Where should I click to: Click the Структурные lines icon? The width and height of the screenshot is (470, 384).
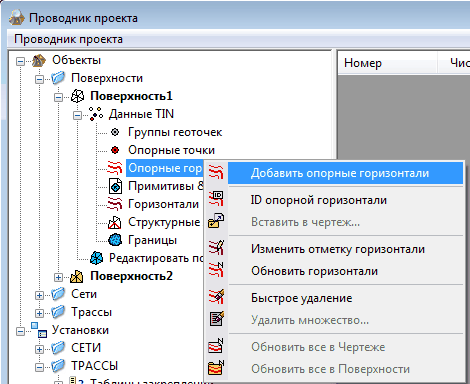click(x=115, y=222)
